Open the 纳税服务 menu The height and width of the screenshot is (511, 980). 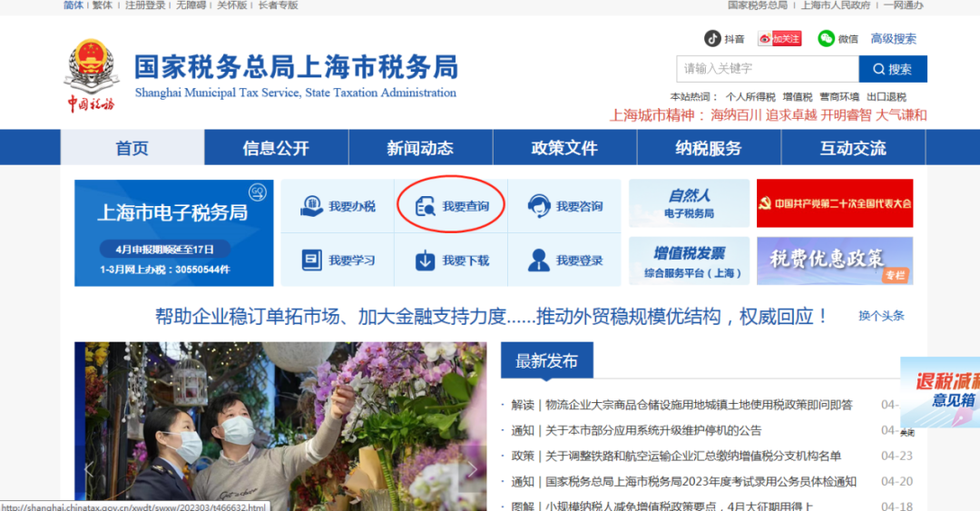pos(709,148)
